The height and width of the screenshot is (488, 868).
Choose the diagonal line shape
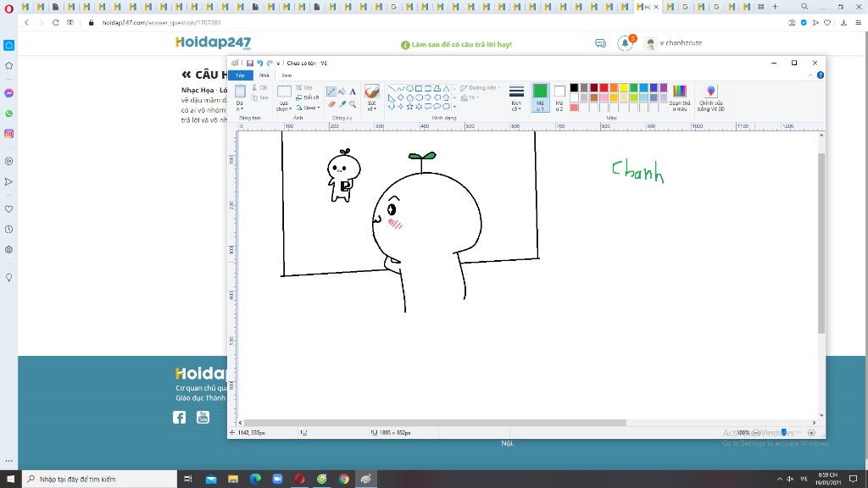coord(392,88)
